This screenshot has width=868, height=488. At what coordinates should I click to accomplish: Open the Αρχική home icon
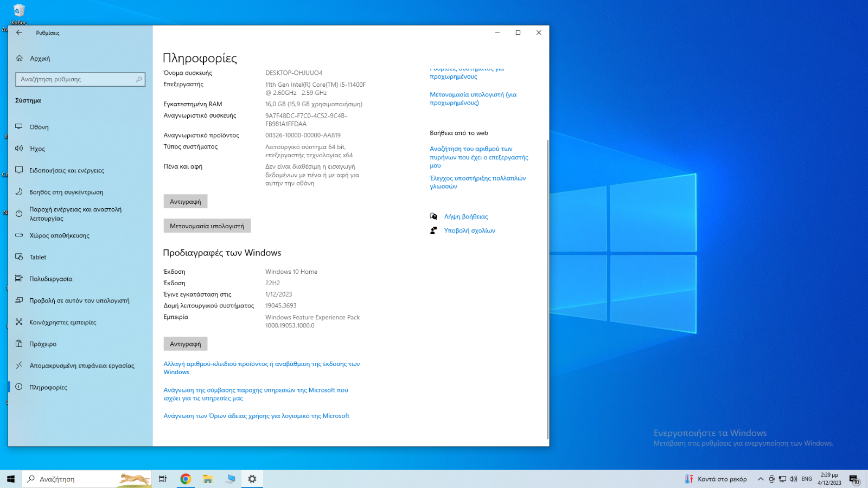coord(20,58)
